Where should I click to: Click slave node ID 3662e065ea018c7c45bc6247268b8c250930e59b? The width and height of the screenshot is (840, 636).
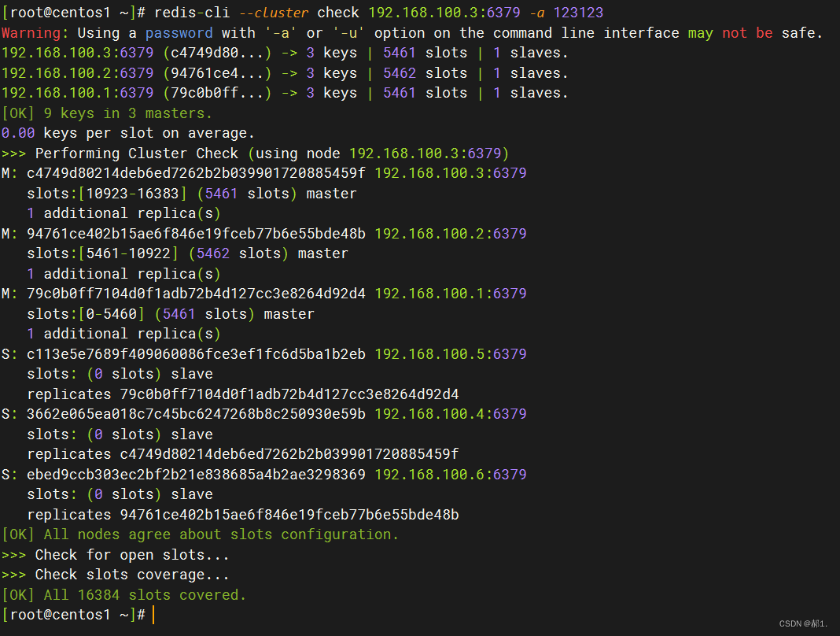point(196,414)
